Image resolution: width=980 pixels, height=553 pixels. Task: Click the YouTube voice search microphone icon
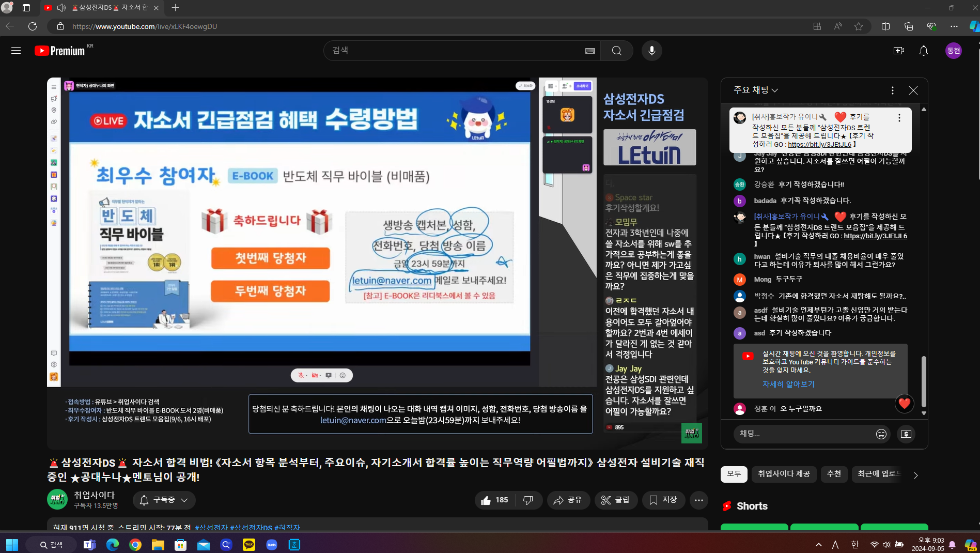point(651,51)
